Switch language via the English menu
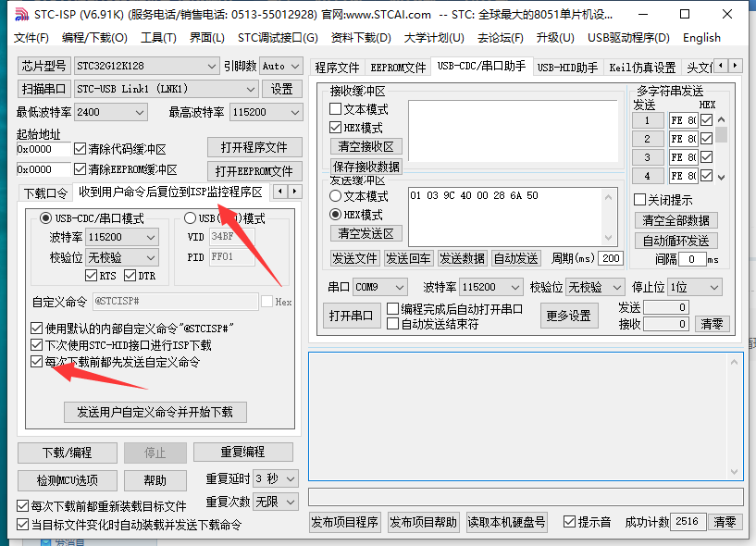Screen dimensions: 756x546 pyautogui.click(x=701, y=38)
